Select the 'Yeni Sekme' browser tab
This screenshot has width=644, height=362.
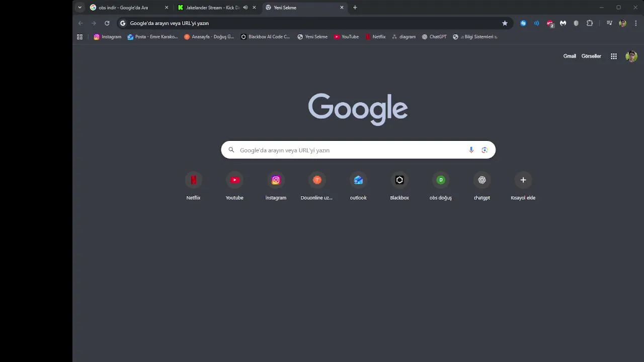(304, 8)
